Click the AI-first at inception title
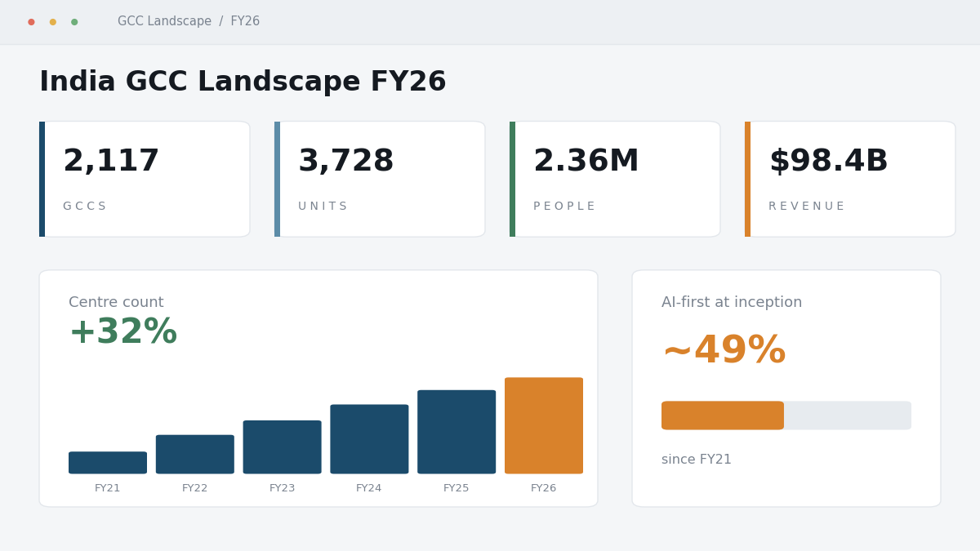 tap(732, 303)
